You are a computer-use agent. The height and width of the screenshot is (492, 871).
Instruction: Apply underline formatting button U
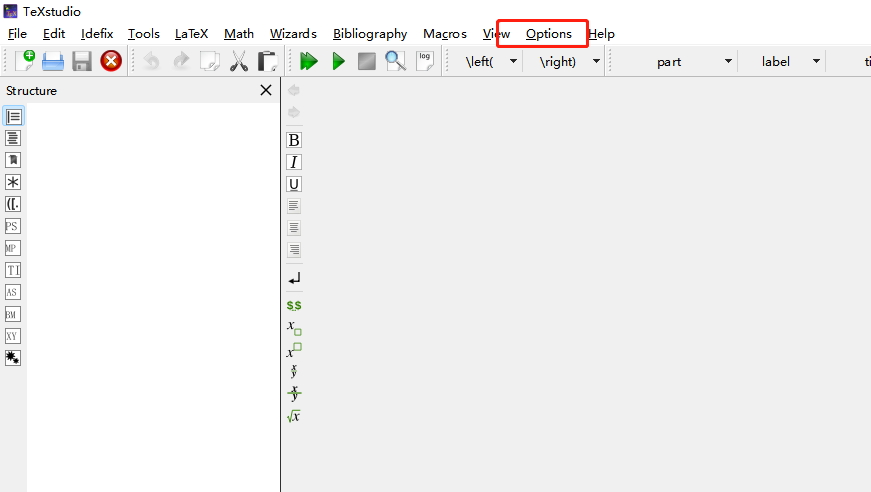pyautogui.click(x=294, y=184)
